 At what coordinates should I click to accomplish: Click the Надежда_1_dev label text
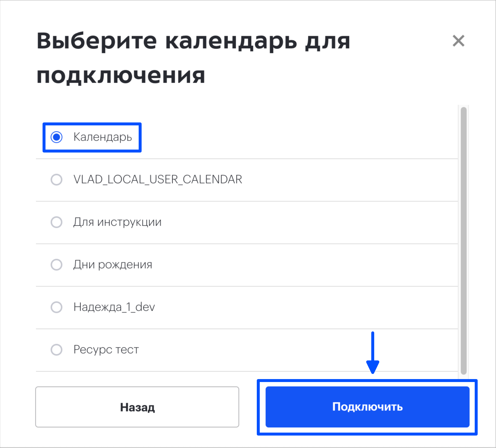click(114, 307)
